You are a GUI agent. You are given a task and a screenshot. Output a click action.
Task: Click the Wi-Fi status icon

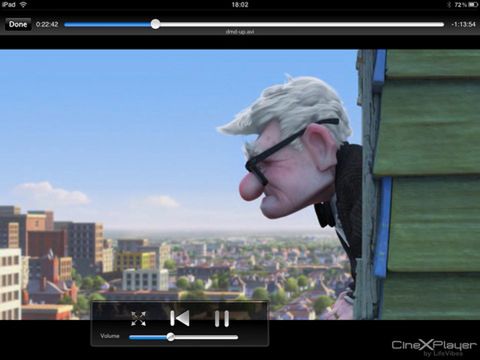23,5
